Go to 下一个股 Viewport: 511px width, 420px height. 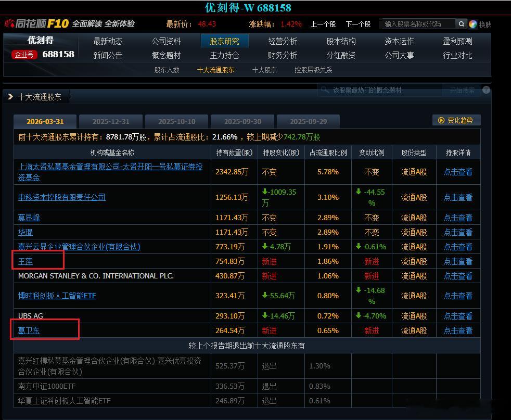[x=358, y=24]
